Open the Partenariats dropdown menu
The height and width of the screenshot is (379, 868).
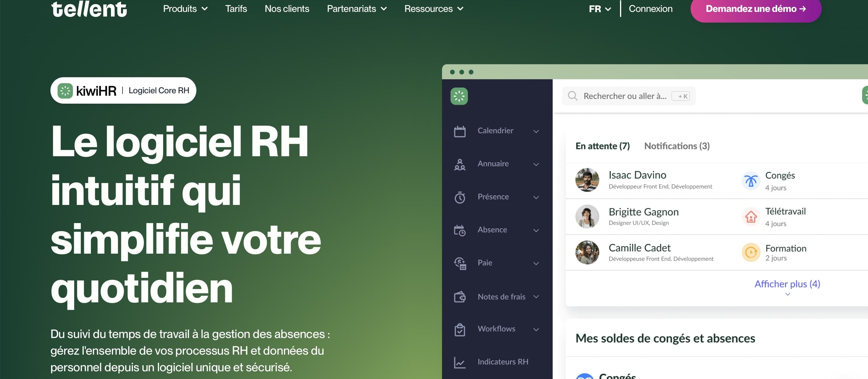coord(357,9)
